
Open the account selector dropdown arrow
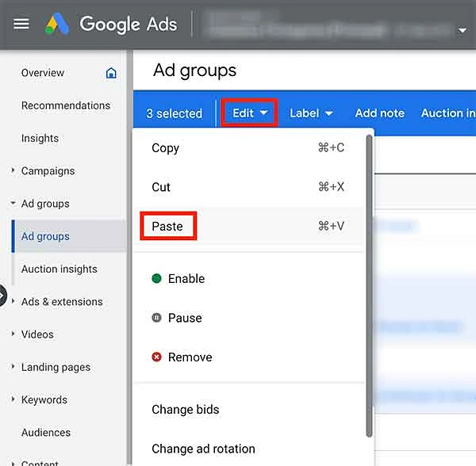[463, 30]
